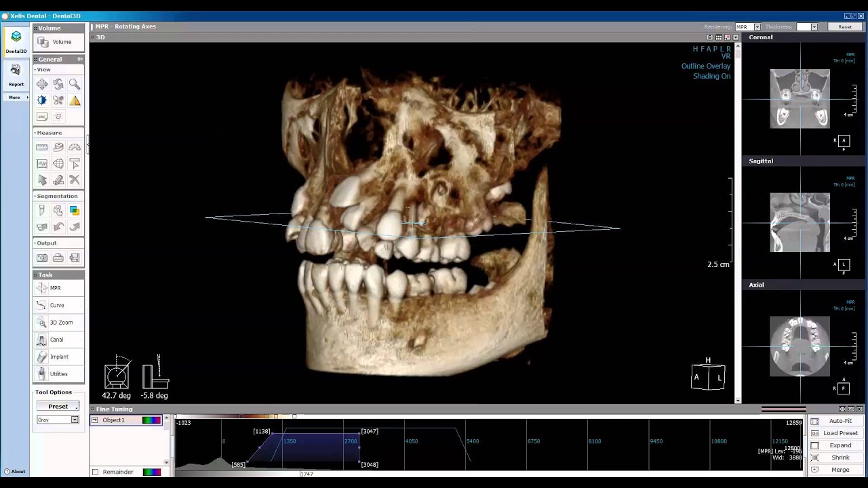Toggle the Auto-Fit icon toggle

tap(814, 421)
